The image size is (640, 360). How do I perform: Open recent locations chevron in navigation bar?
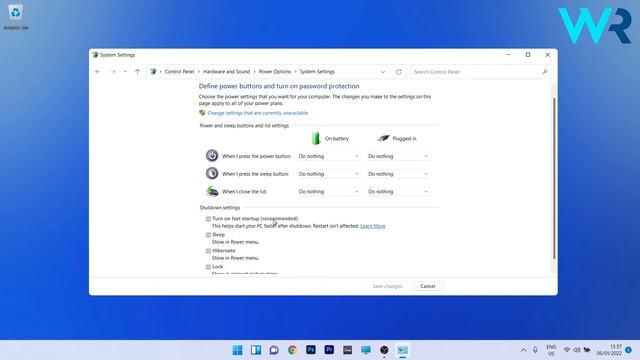click(125, 72)
